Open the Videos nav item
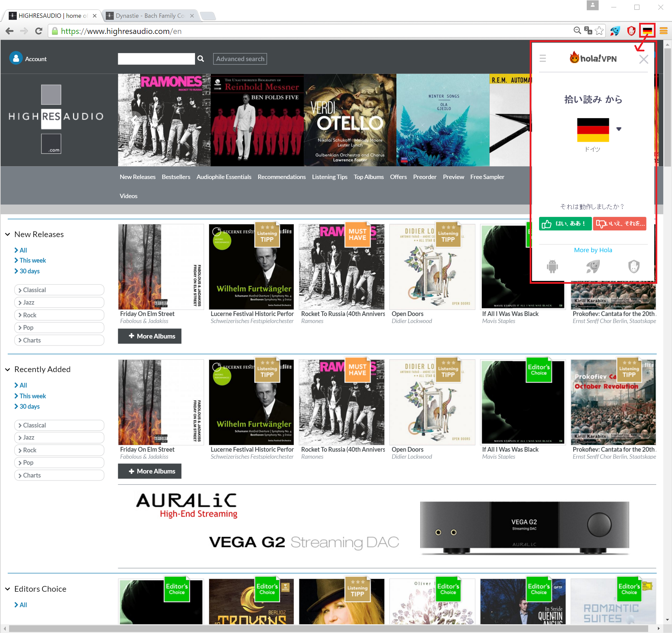The height and width of the screenshot is (633, 672). (129, 196)
